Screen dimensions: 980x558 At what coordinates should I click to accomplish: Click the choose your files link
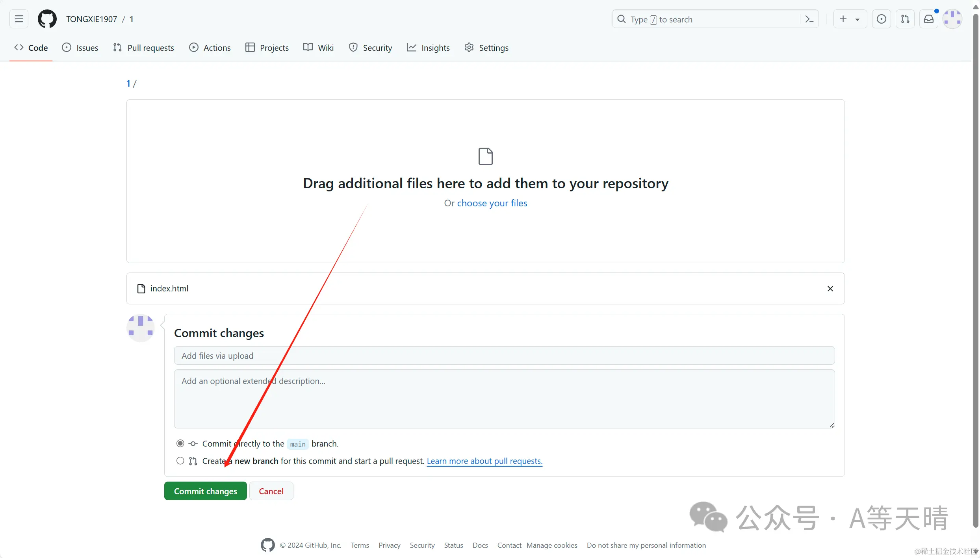point(492,203)
